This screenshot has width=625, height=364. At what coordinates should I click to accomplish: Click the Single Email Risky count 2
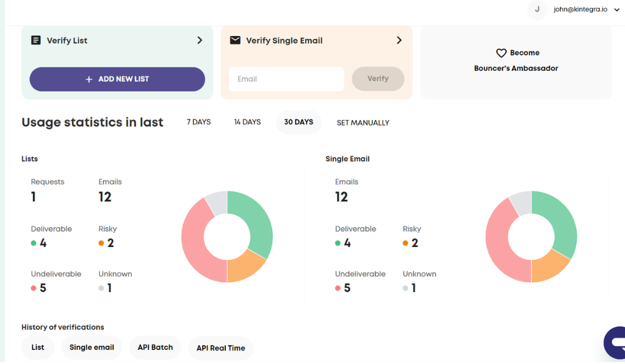point(414,243)
